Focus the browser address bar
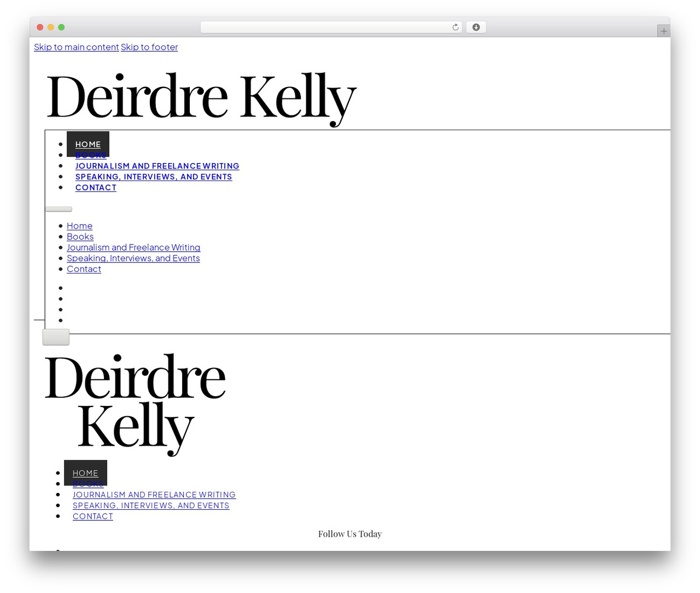Screen dimensions: 700x593 pyautogui.click(x=331, y=27)
